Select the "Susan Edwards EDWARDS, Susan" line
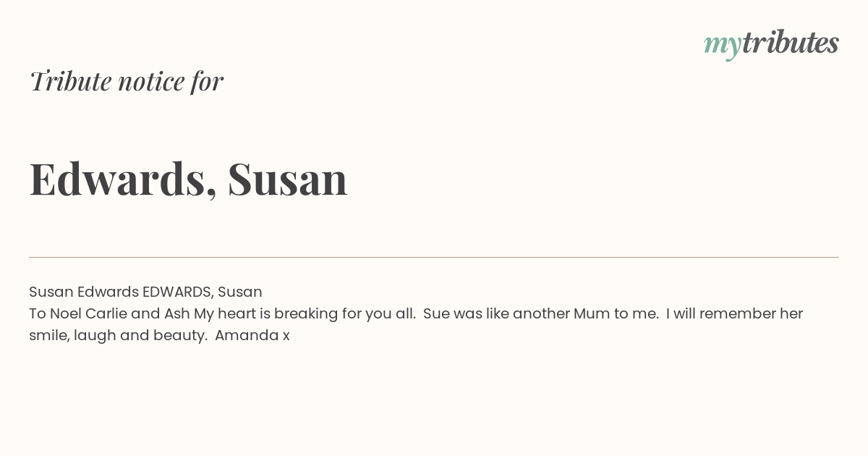The image size is (868, 456). 145,292
